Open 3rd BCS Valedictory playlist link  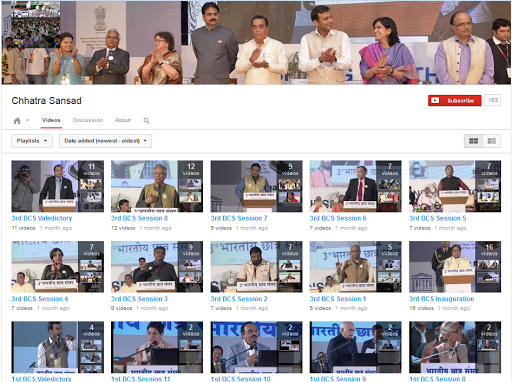pos(42,218)
